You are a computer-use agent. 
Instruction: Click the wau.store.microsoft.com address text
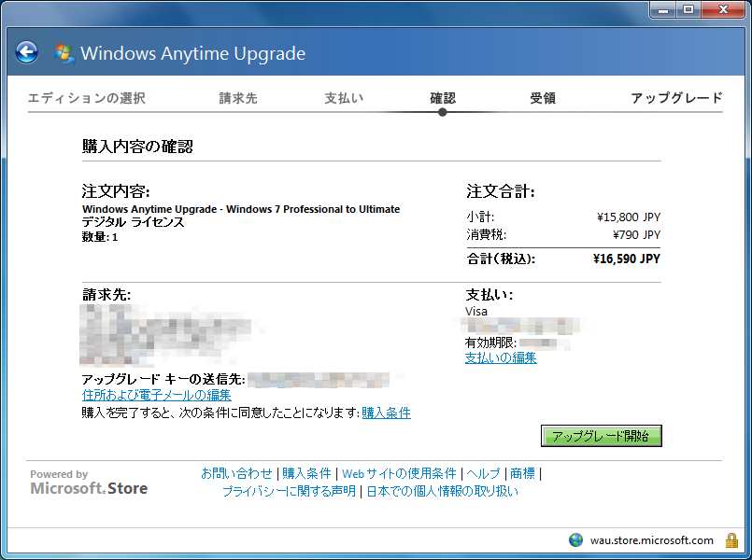651,540
